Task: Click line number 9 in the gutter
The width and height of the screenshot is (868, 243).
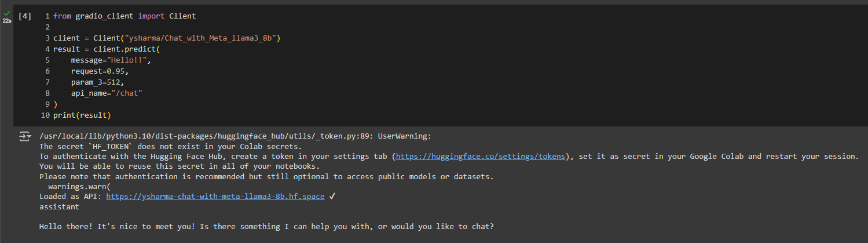Action: point(47,104)
